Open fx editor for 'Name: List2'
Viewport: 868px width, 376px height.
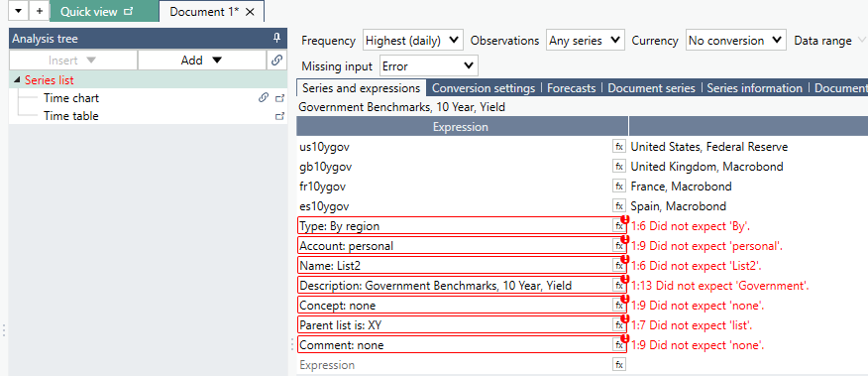tap(619, 266)
